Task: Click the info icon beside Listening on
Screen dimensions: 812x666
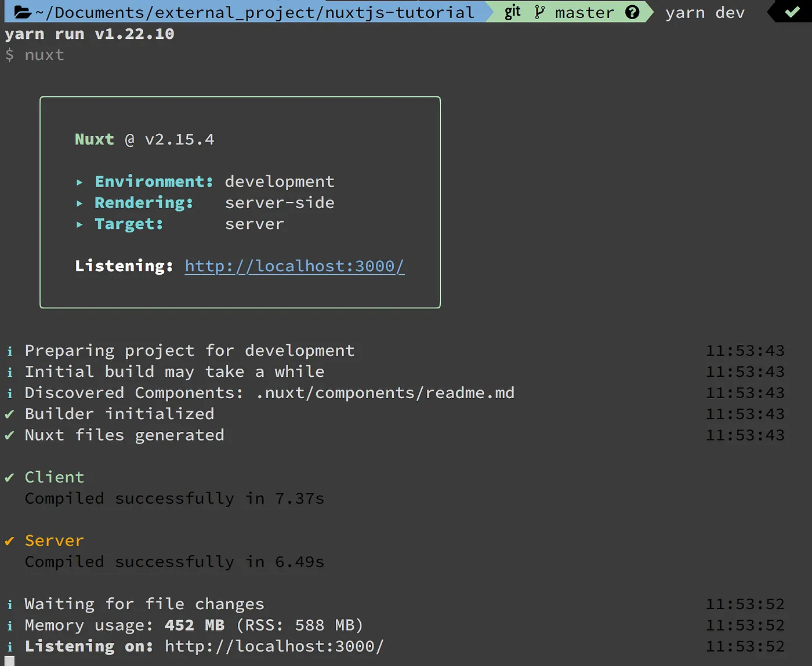Action: coord(10,647)
